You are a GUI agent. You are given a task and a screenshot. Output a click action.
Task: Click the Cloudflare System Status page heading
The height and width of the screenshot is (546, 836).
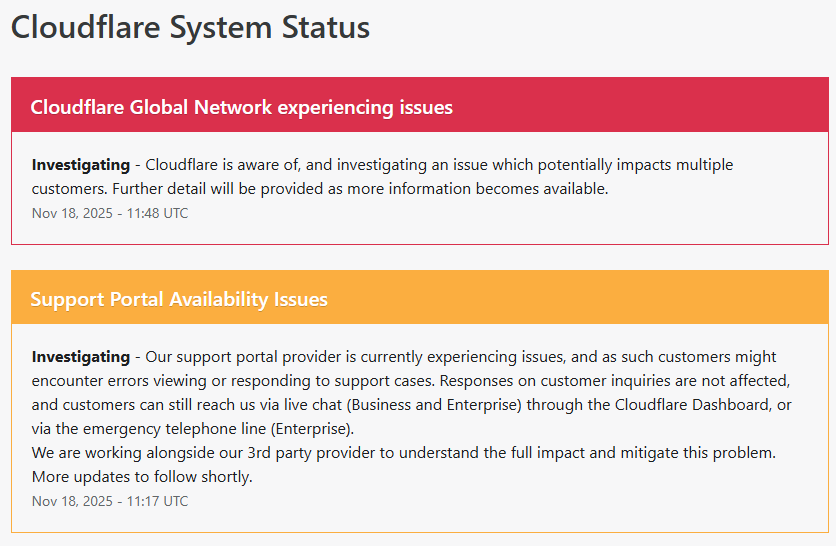[x=190, y=27]
